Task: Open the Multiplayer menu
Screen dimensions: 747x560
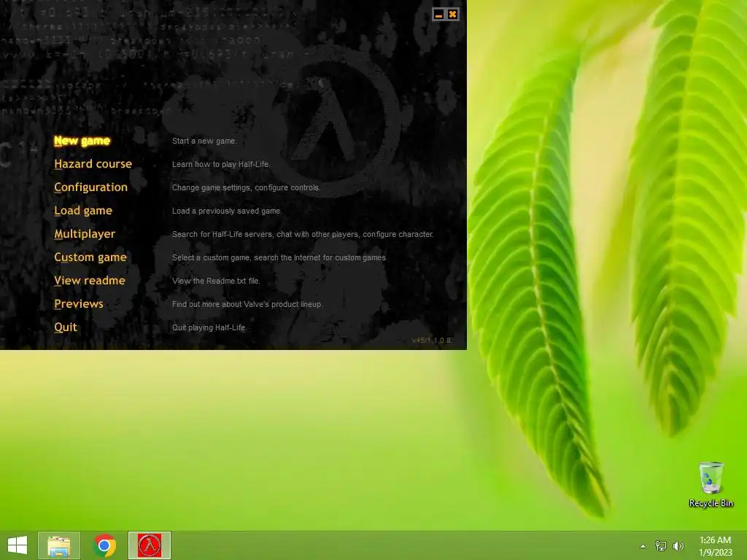Action: click(x=85, y=234)
